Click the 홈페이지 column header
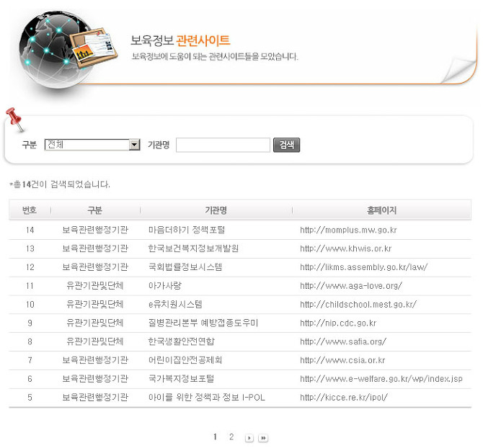Image resolution: width=483 pixels, height=448 pixels. (381, 210)
